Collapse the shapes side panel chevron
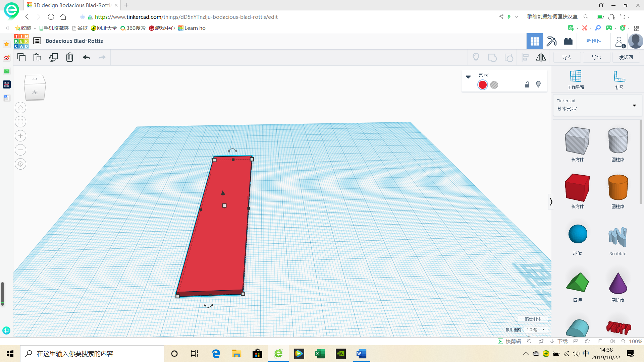This screenshot has width=644, height=362. point(551,202)
